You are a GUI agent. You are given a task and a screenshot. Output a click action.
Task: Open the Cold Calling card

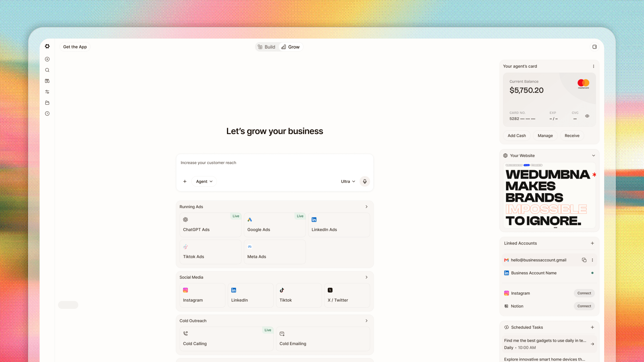tap(227, 339)
